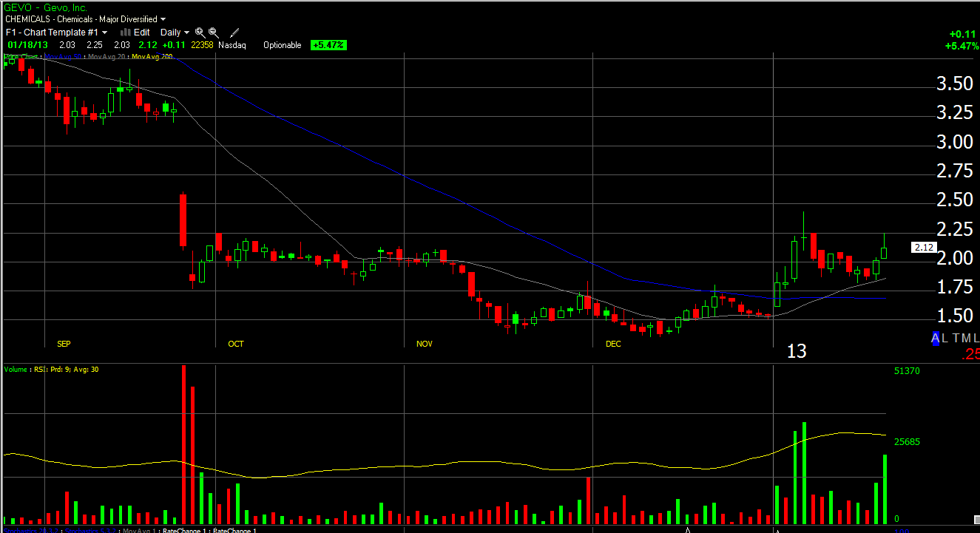
Task: Toggle the highlighted 'A' scale option
Action: click(936, 338)
